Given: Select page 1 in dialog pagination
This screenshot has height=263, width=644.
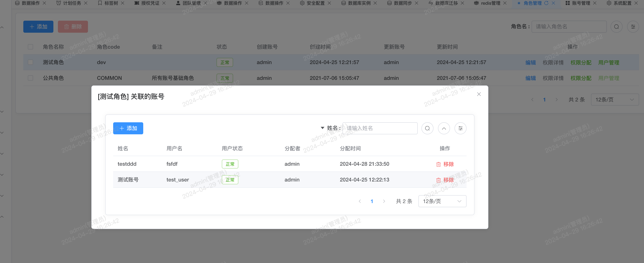Looking at the screenshot, I should [372, 201].
